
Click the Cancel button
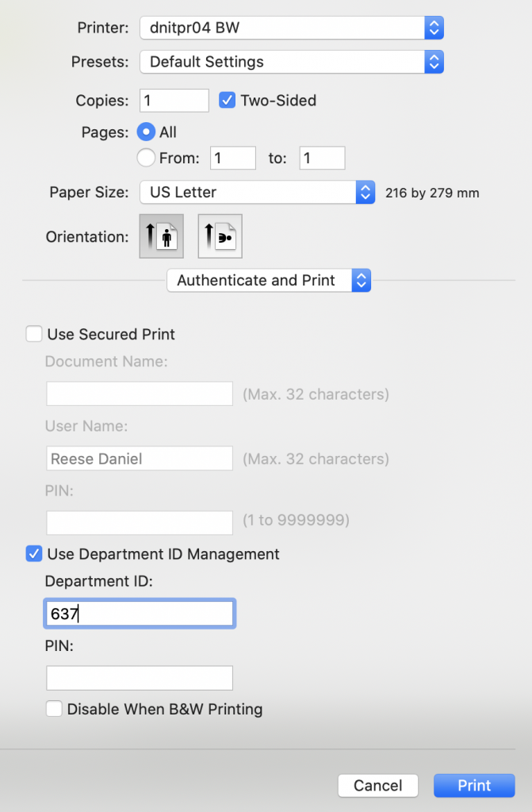point(377,786)
